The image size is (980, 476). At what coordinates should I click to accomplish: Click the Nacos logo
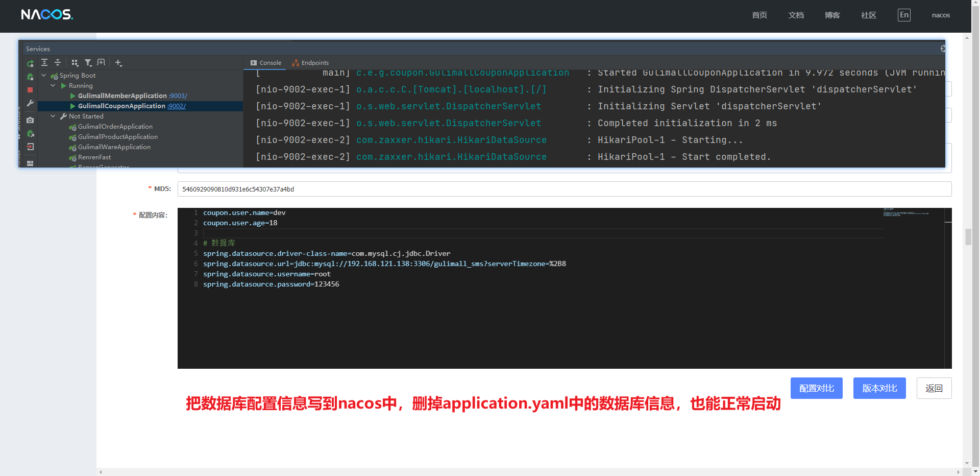tap(47, 15)
